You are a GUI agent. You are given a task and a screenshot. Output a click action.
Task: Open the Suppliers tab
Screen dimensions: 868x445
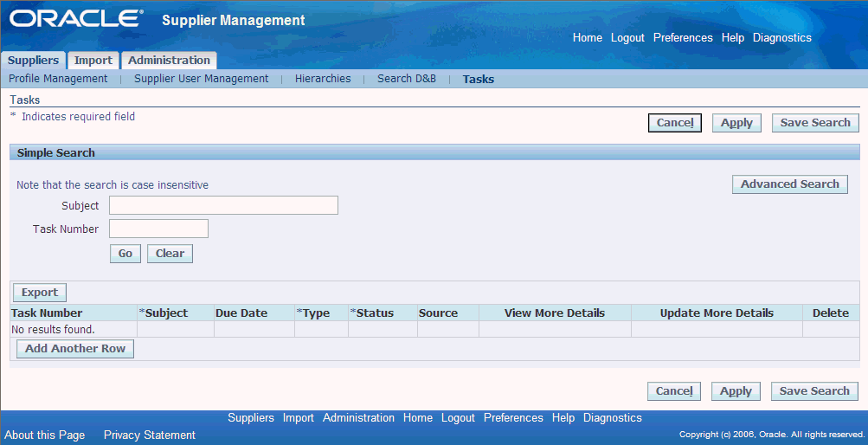click(x=33, y=61)
